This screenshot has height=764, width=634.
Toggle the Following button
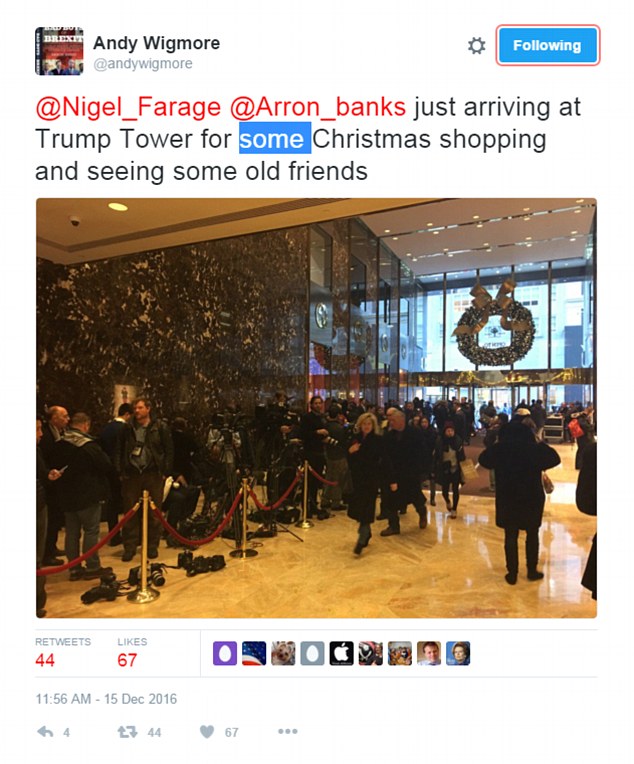point(547,45)
